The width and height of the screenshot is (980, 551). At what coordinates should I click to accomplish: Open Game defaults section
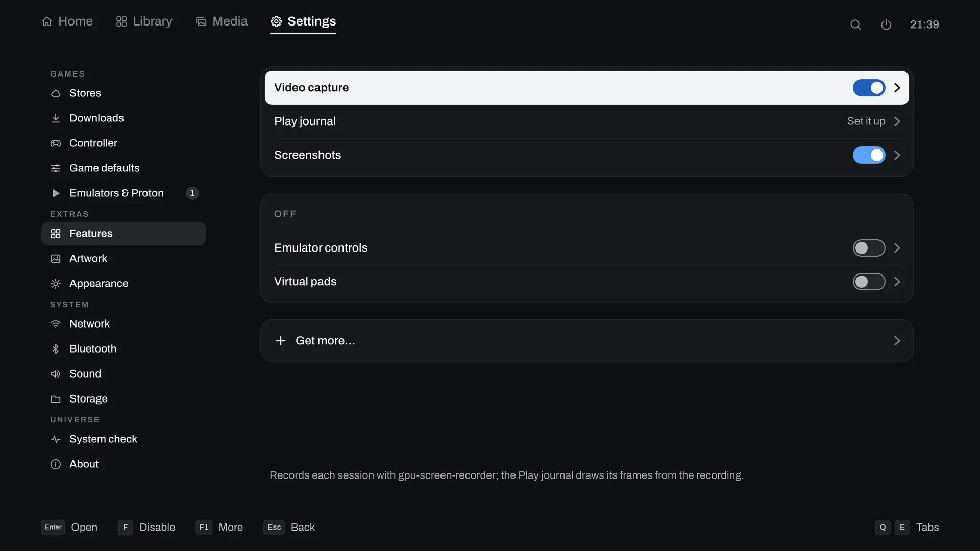tap(124, 168)
